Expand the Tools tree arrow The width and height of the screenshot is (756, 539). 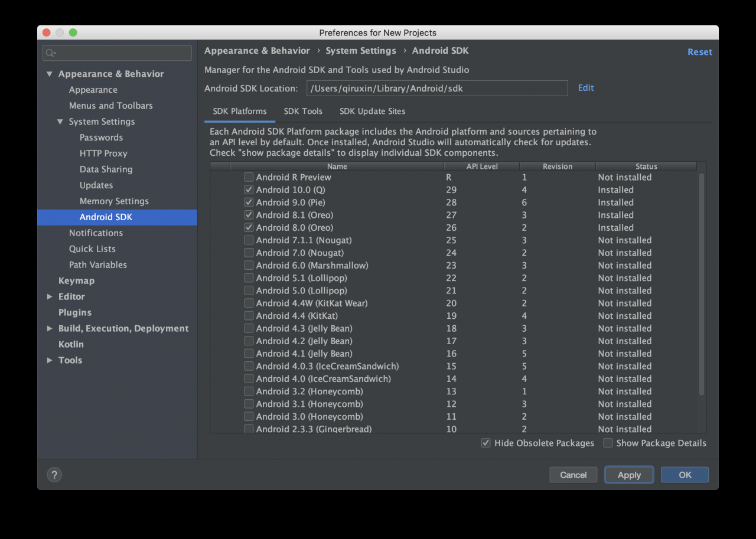point(50,360)
